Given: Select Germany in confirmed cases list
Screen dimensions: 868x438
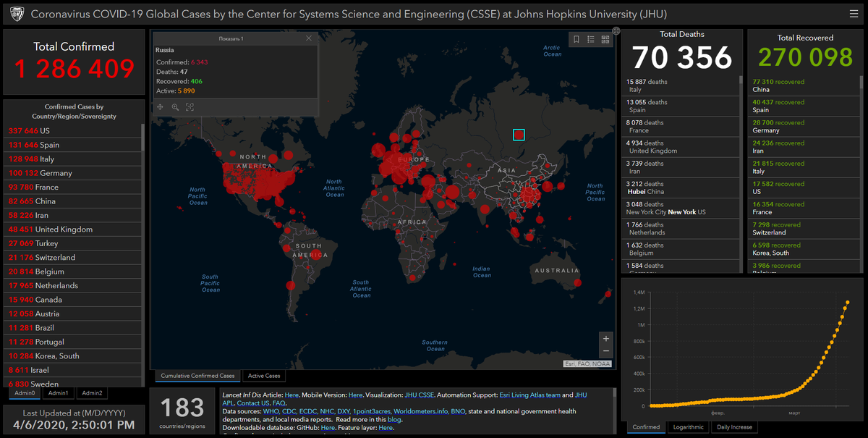Looking at the screenshot, I should pos(72,173).
